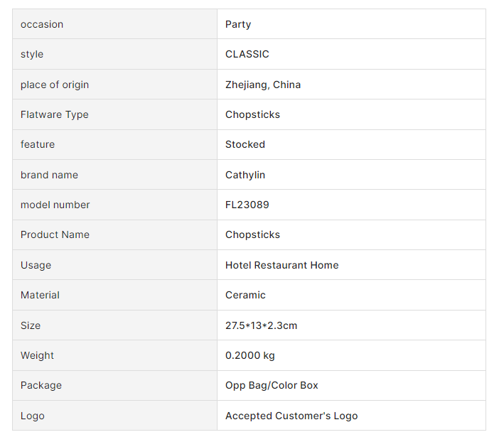Click the 'occasion' attribute label
The image size is (504, 437).
coord(42,24)
